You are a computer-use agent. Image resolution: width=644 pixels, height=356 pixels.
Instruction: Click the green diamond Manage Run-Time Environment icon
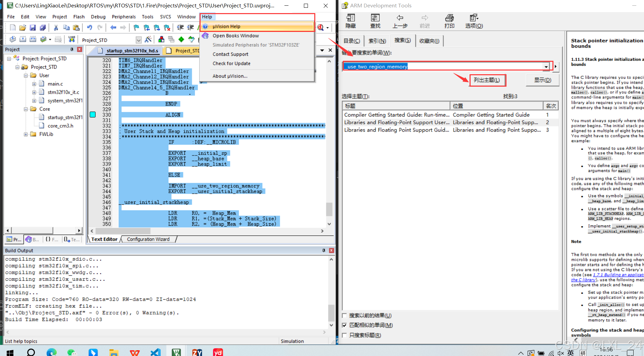tap(181, 40)
